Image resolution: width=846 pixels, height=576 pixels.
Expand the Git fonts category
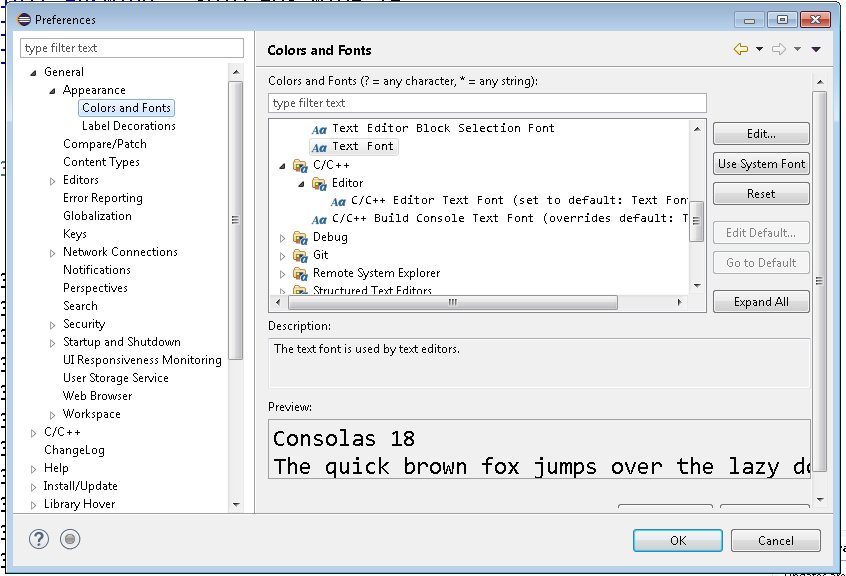coord(282,256)
